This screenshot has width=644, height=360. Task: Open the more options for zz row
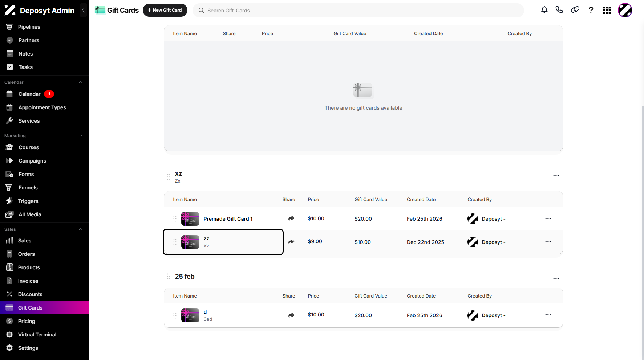tap(548, 241)
